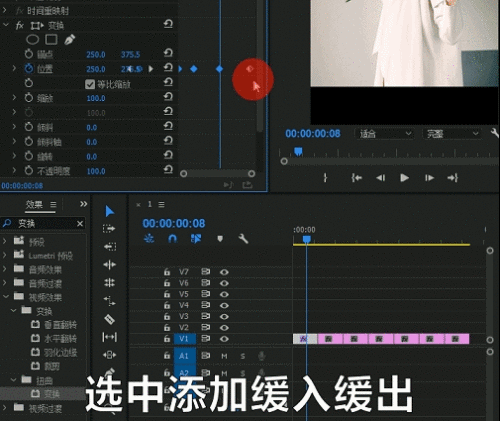Image resolution: width=500 pixels, height=421 pixels.
Task: Expand the Lumetri 预设 folder
Action: [5, 255]
